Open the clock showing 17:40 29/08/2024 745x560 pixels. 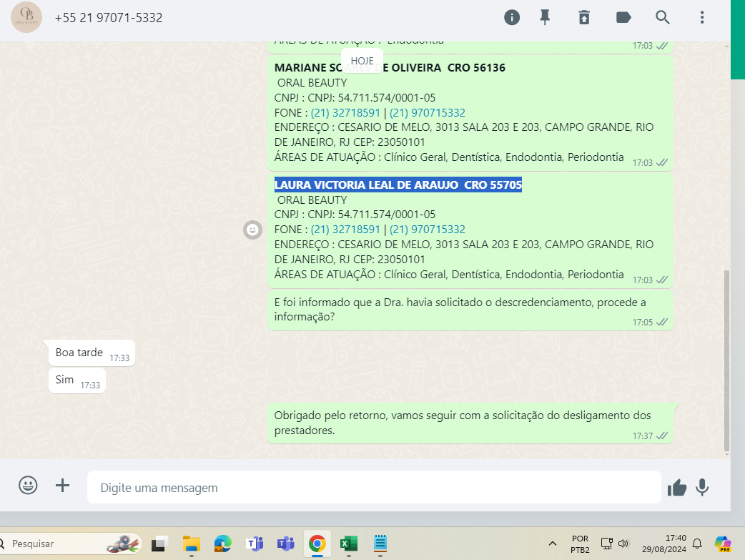pyautogui.click(x=664, y=544)
